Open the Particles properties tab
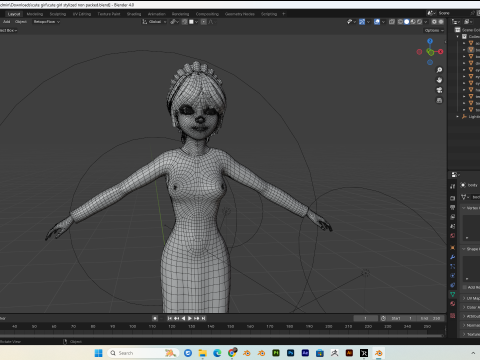 tap(452, 266)
